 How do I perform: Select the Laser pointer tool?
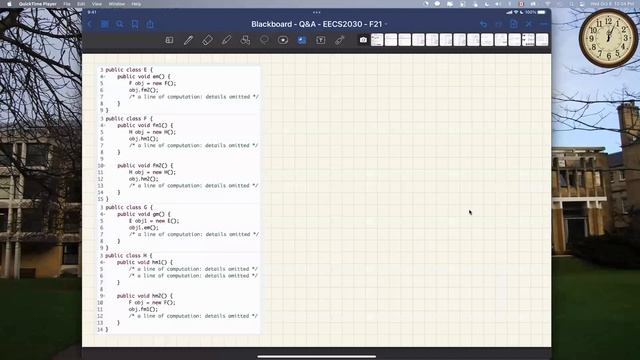(x=340, y=40)
